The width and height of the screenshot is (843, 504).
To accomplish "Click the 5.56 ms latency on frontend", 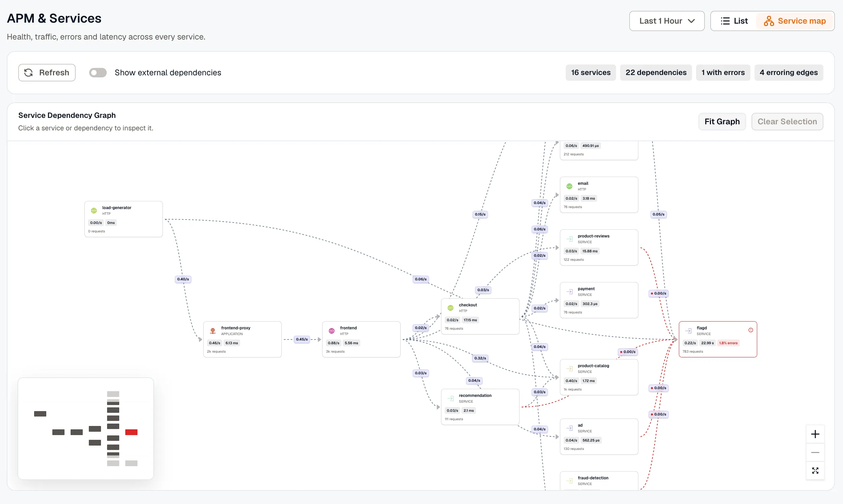I will click(351, 343).
